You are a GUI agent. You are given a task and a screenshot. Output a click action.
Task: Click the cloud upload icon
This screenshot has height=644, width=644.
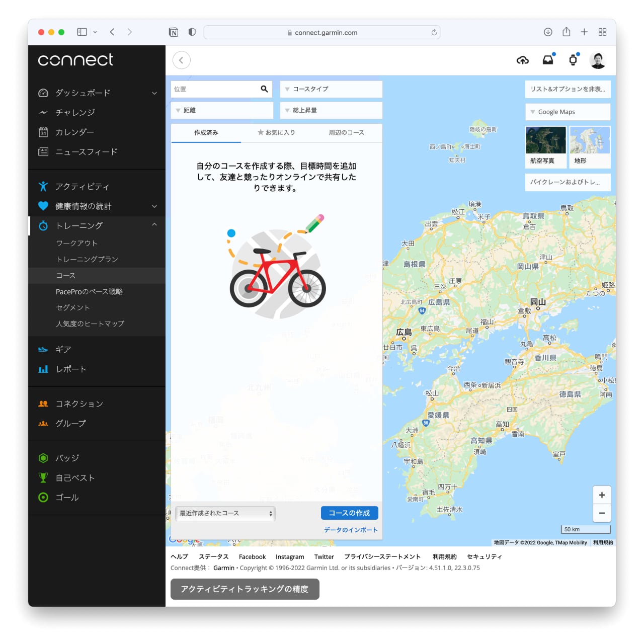click(x=523, y=60)
